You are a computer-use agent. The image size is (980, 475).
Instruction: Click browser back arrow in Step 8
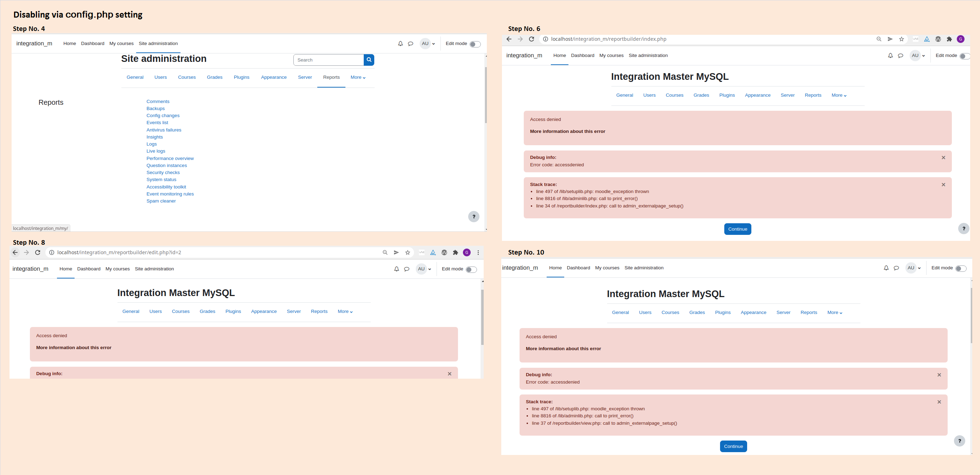(15, 252)
